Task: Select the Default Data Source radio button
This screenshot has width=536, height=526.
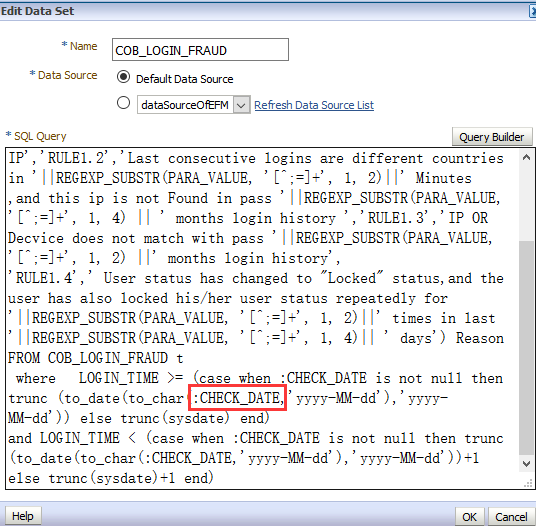Action: coord(123,77)
